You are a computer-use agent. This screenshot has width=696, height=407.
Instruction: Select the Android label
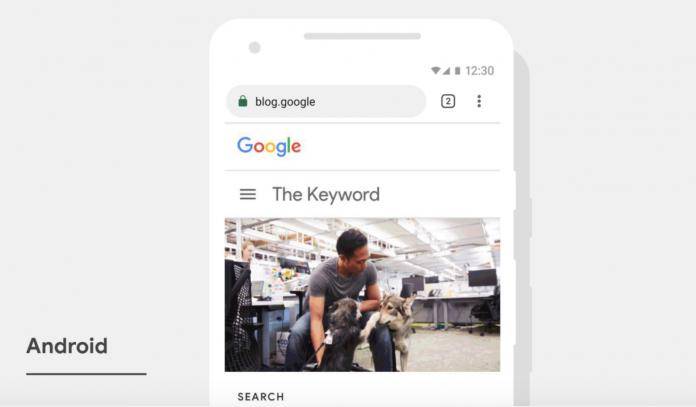(x=67, y=346)
